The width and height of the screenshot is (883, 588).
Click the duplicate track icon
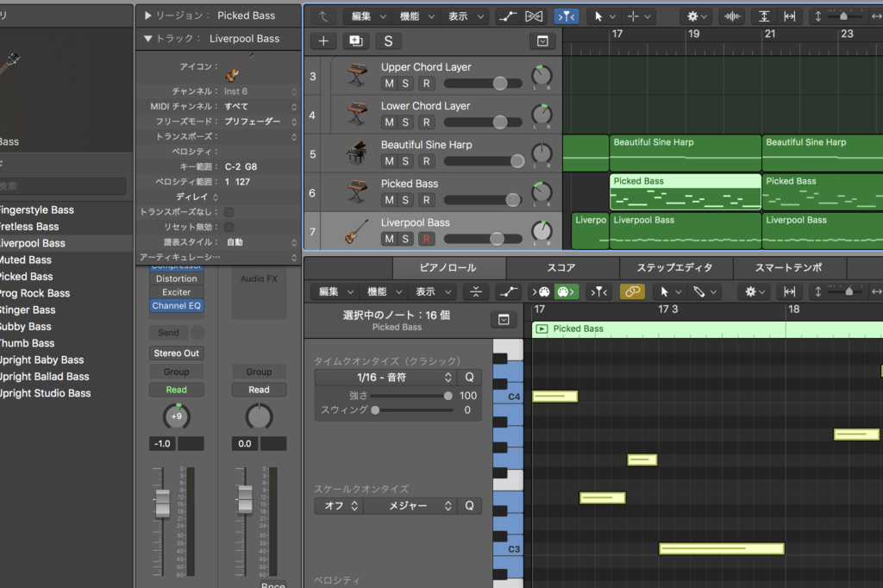pos(356,41)
